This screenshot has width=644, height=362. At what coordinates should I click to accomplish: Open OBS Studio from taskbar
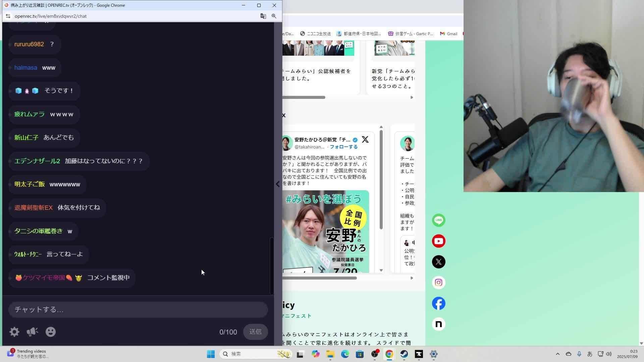tap(375, 354)
